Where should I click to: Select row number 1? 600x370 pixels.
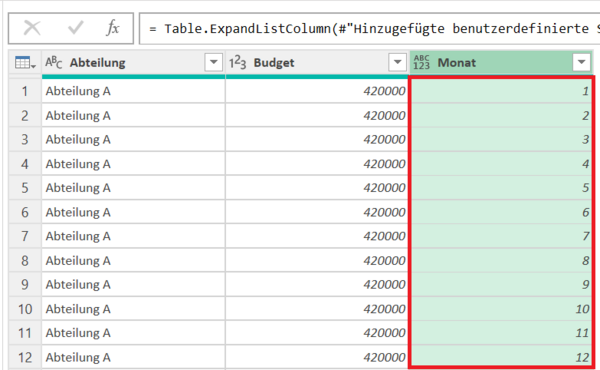(x=25, y=91)
